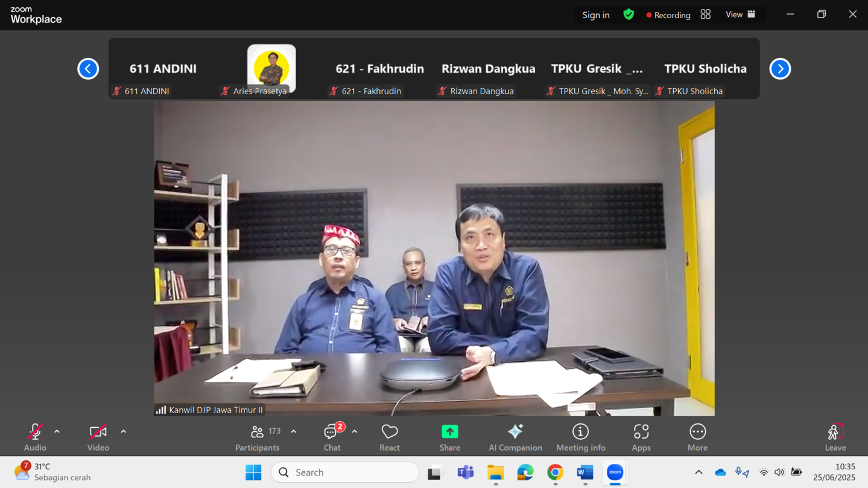Image resolution: width=868 pixels, height=488 pixels.
Task: Unmute the microphone with Audio button
Action: (35, 437)
